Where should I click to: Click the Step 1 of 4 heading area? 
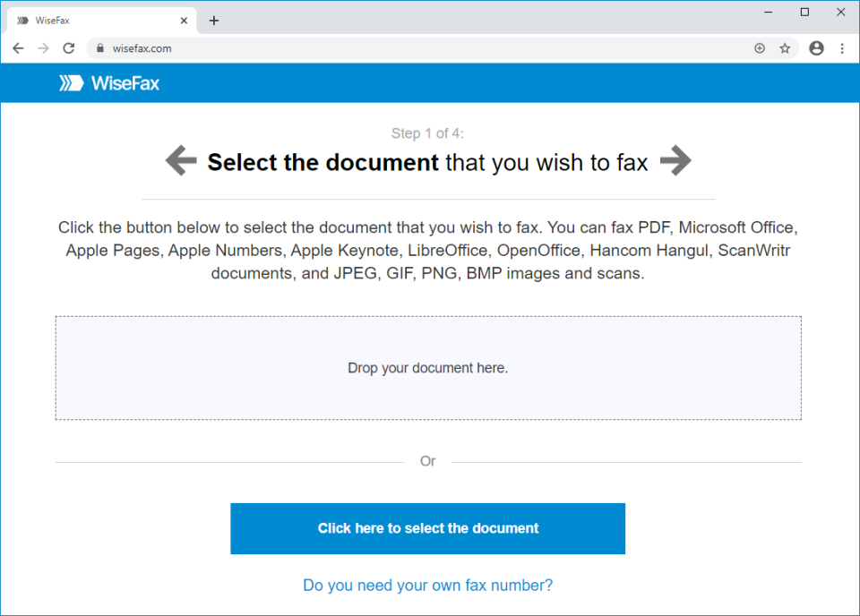pyautogui.click(x=427, y=133)
